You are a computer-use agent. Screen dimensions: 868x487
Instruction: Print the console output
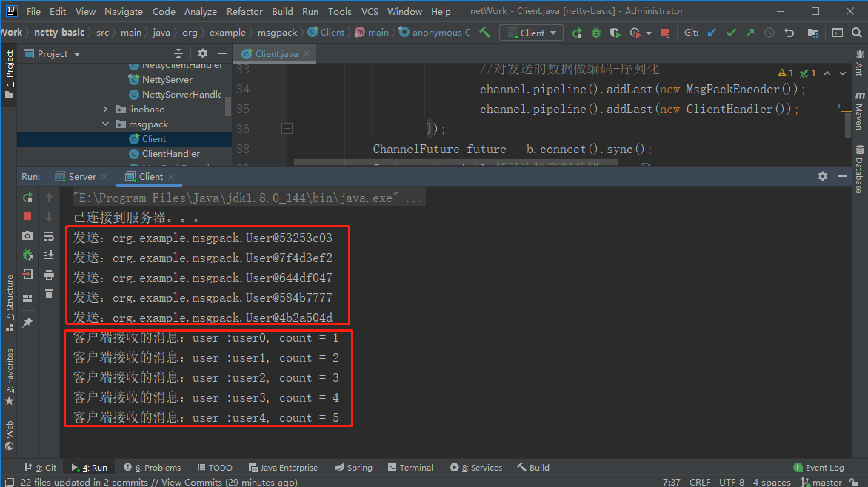[x=49, y=275]
